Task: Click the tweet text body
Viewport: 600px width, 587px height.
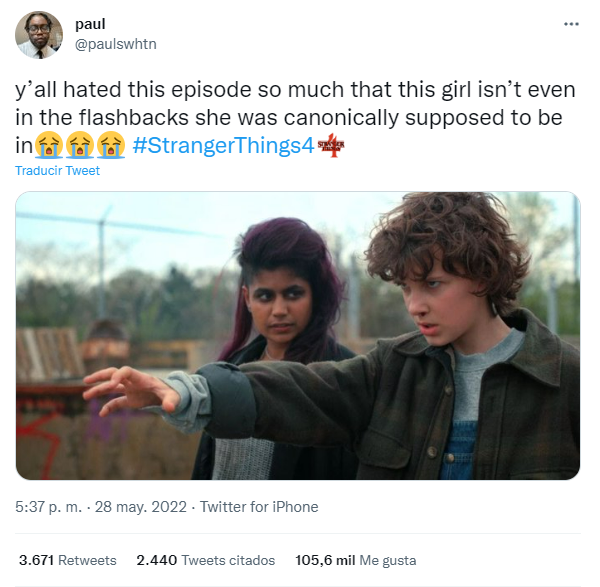Action: 295,117
